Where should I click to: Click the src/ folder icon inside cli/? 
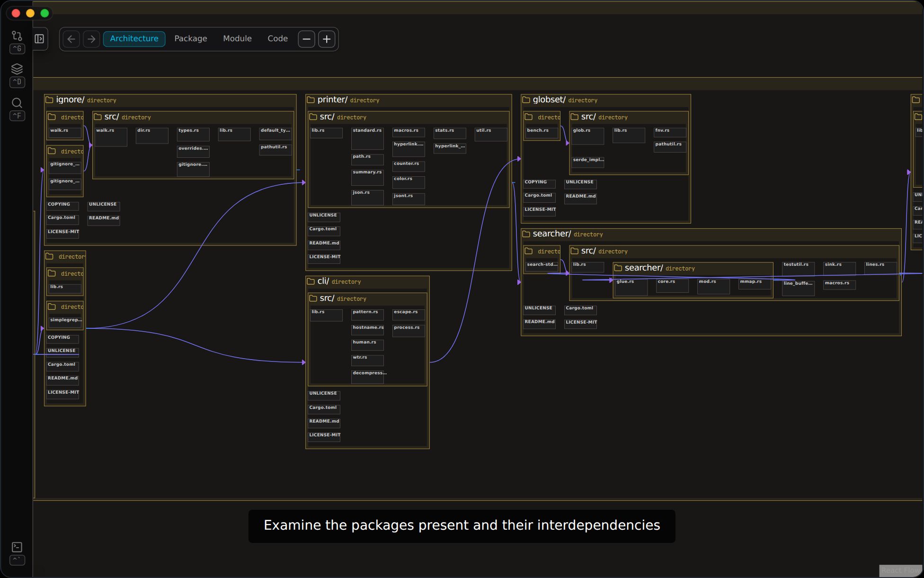tap(313, 298)
